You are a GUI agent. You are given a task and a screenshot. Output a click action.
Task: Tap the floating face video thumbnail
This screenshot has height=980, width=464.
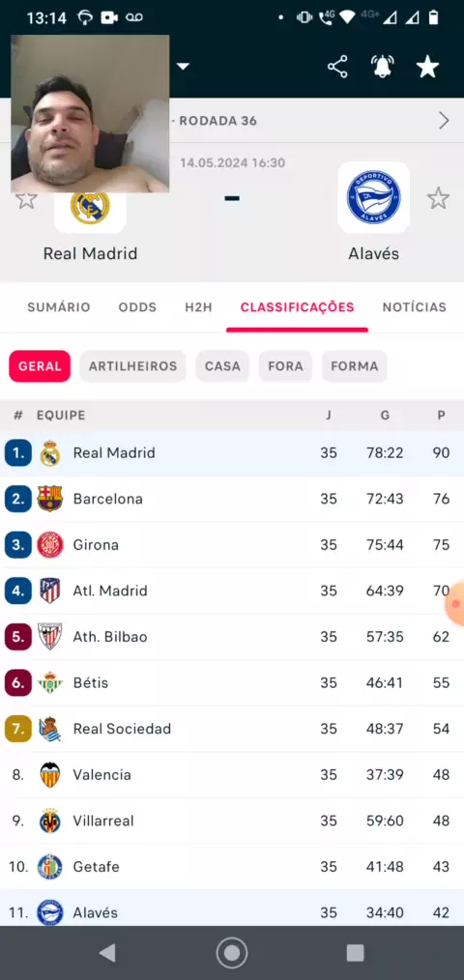90,114
